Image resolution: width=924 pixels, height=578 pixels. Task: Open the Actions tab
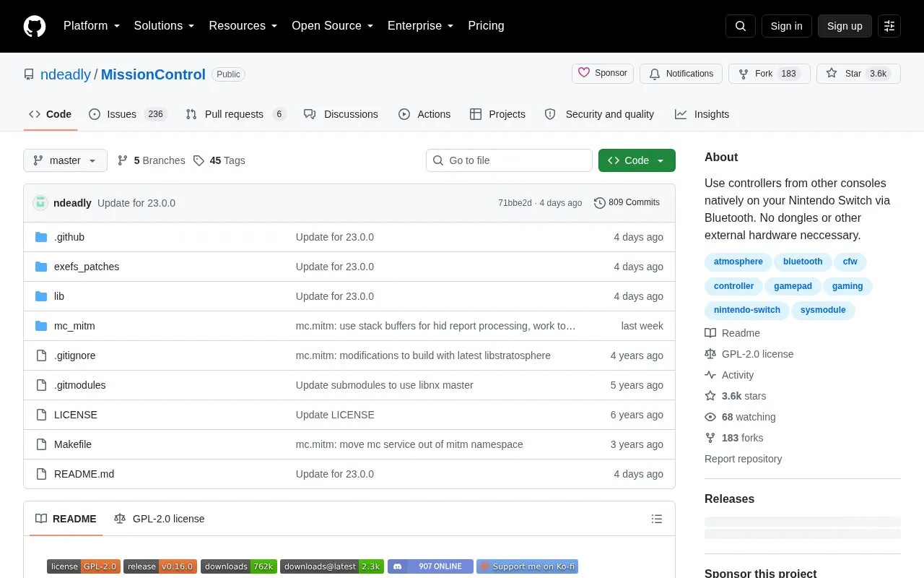pos(424,114)
